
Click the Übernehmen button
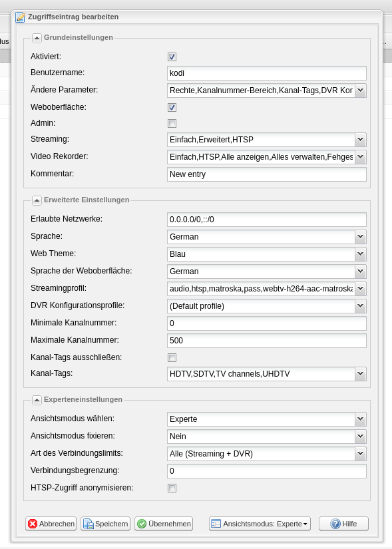click(164, 524)
